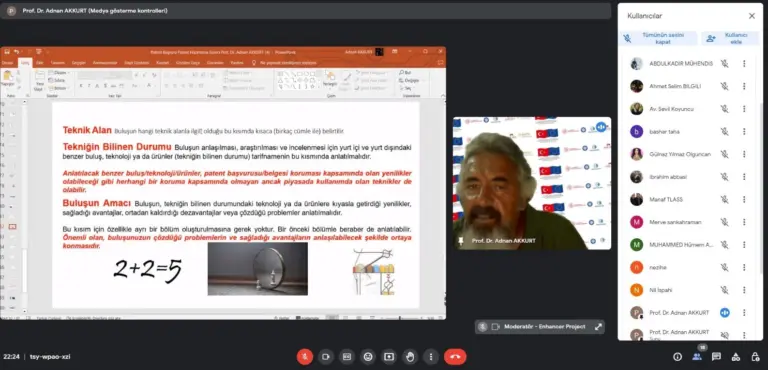Click Kullanıcı ekle button
The height and width of the screenshot is (370, 768).
(729, 38)
